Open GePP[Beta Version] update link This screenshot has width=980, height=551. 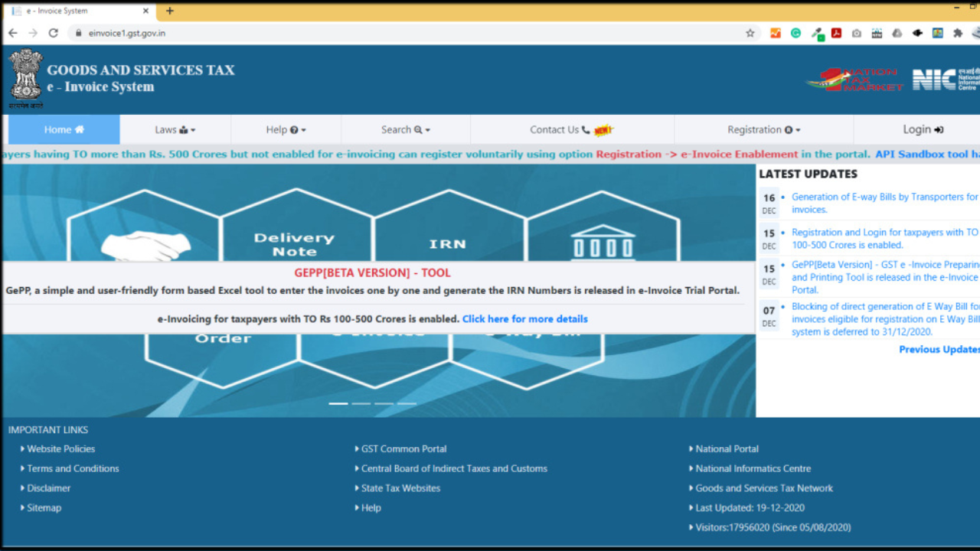pyautogui.click(x=886, y=277)
